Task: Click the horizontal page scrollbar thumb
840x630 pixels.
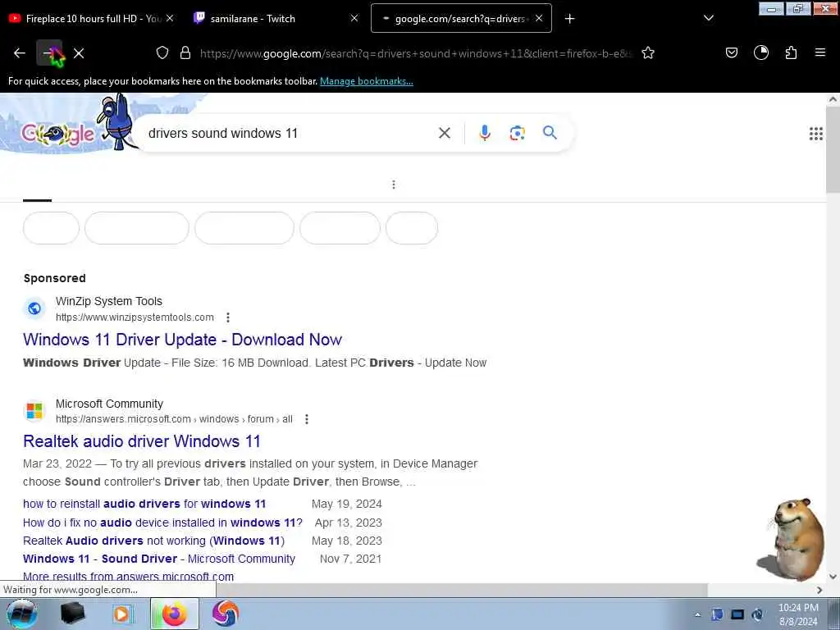Action: (462, 590)
